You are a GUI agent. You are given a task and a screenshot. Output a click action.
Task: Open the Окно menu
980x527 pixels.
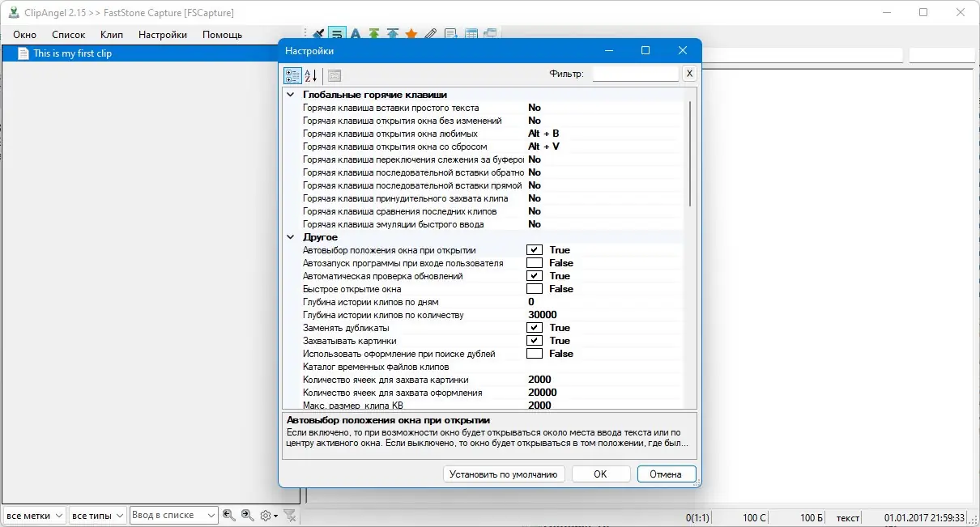25,35
